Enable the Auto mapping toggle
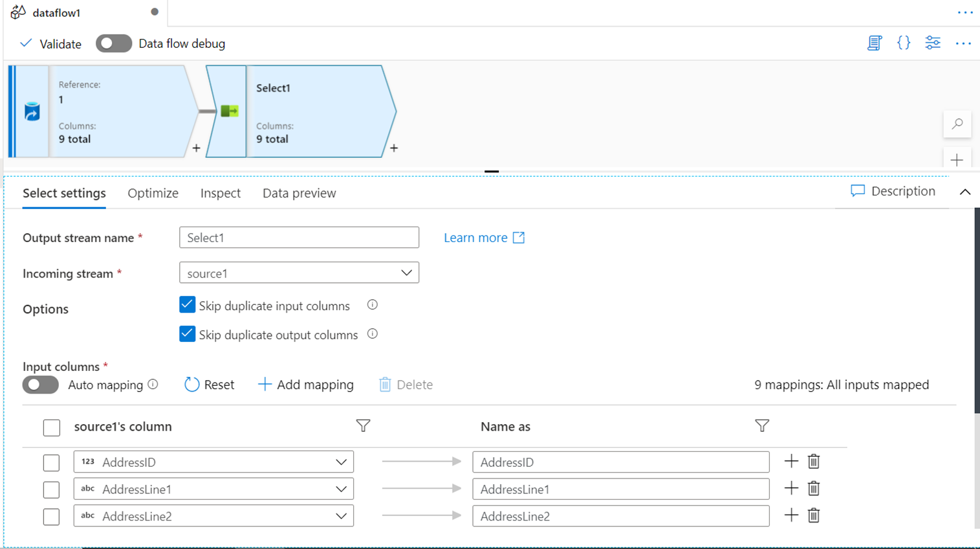This screenshot has height=549, width=980. pyautogui.click(x=41, y=385)
